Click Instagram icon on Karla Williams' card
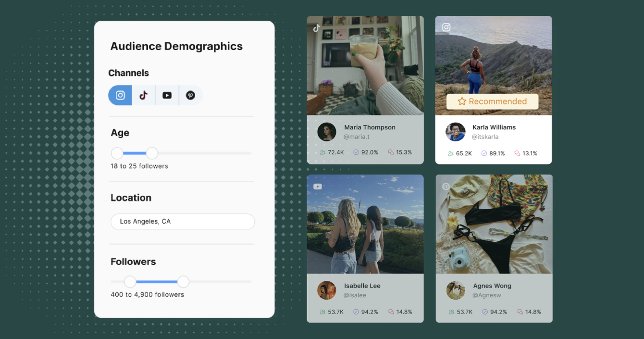The image size is (644, 339). (x=446, y=27)
